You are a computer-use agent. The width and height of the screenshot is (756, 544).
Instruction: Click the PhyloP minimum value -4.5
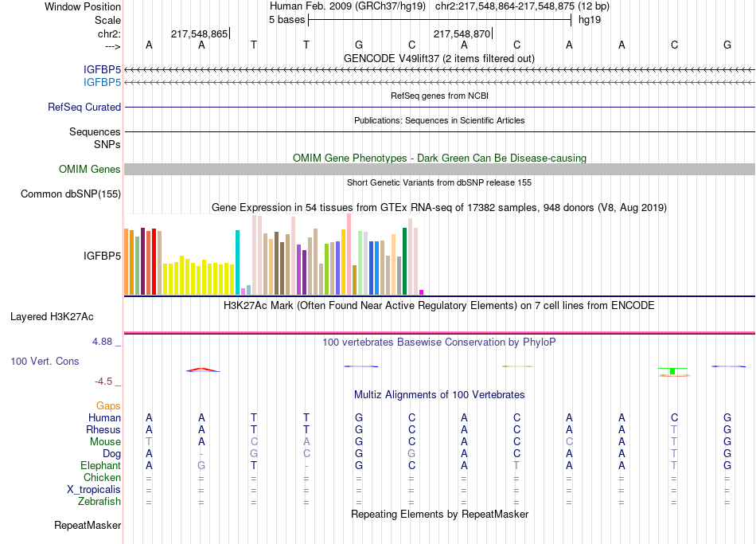103,382
